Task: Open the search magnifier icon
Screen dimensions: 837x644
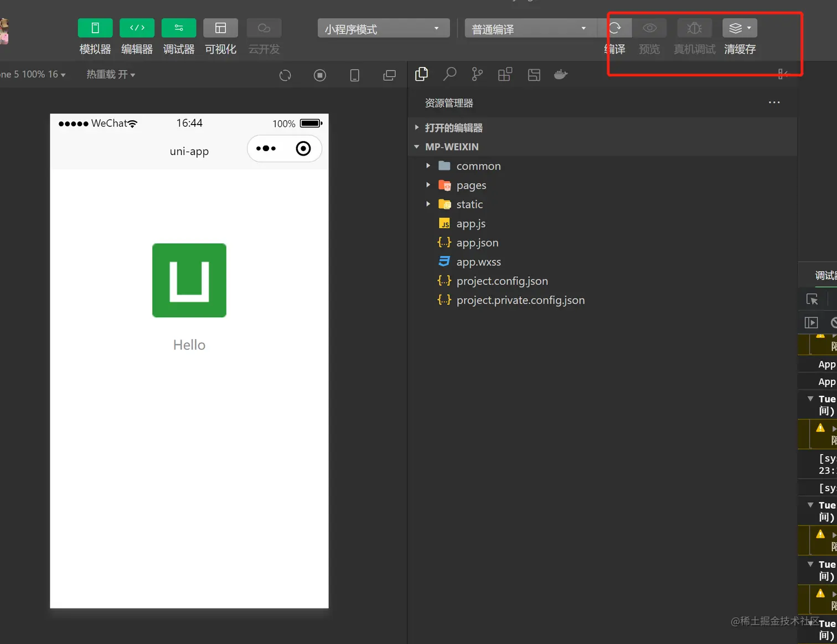Action: 449,74
